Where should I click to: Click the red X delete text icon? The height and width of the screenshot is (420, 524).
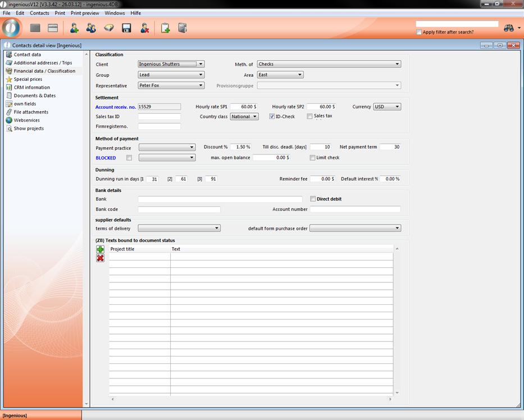(x=100, y=258)
